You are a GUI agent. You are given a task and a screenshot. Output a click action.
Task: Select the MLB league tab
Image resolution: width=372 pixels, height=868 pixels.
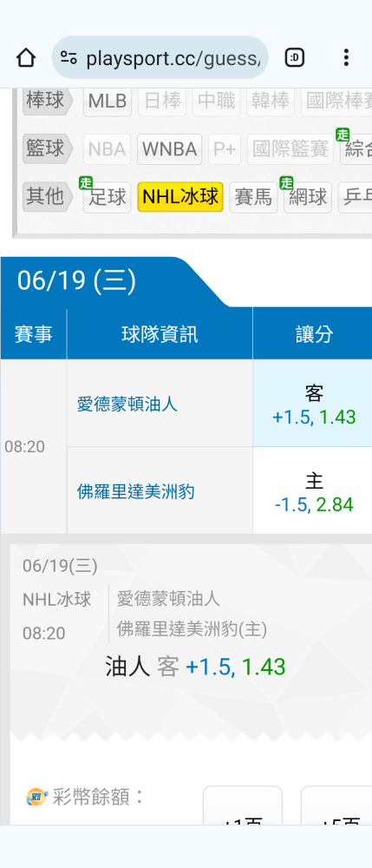point(108,102)
